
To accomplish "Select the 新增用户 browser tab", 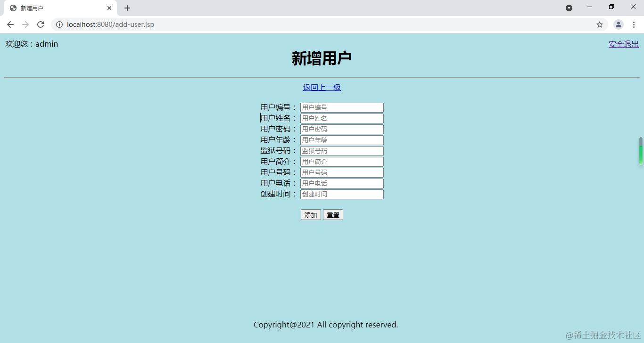I will (57, 8).
